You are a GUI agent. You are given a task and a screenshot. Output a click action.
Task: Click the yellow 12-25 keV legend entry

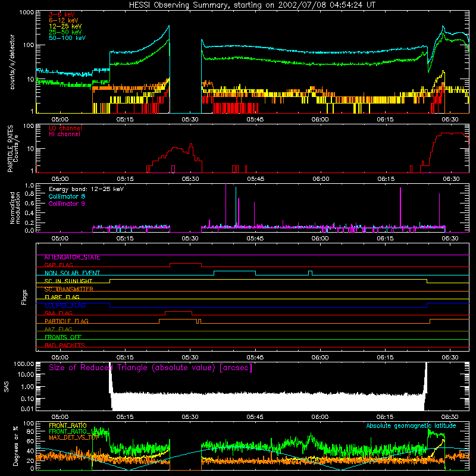pyautogui.click(x=65, y=26)
